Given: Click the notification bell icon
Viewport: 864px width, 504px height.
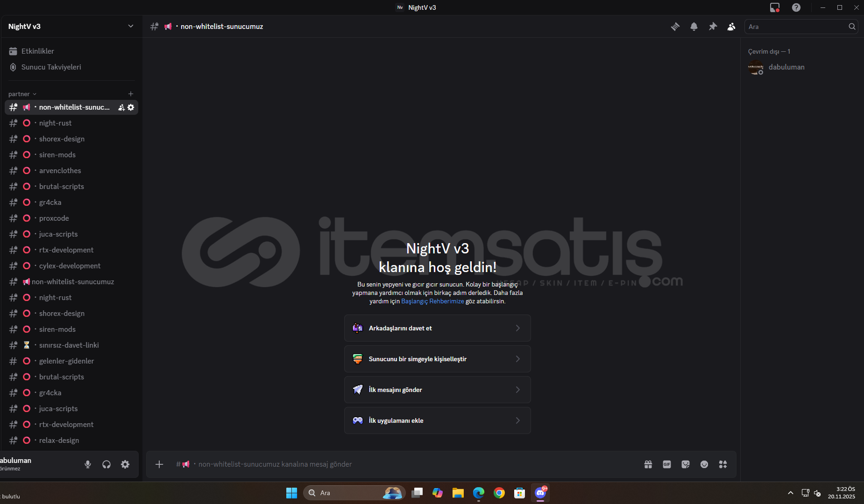Looking at the screenshot, I should 694,27.
